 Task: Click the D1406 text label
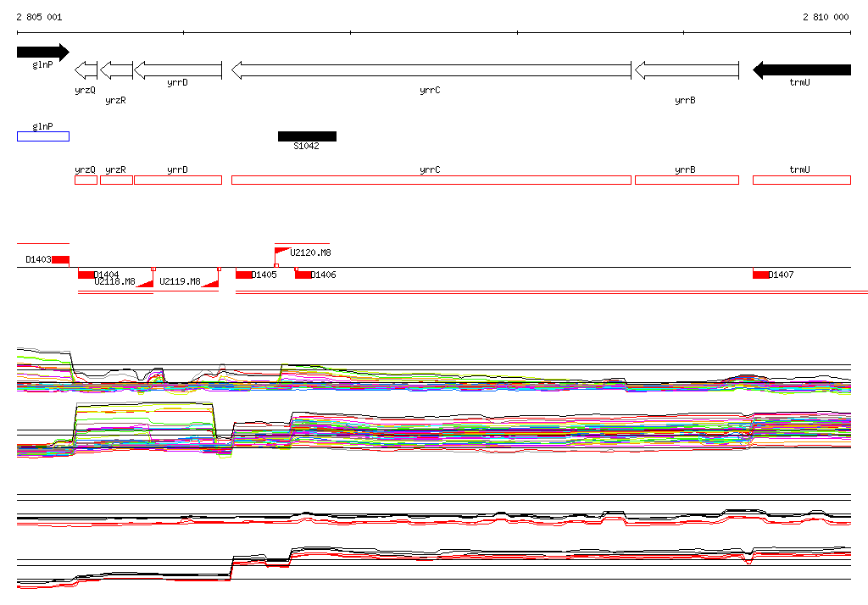323,275
